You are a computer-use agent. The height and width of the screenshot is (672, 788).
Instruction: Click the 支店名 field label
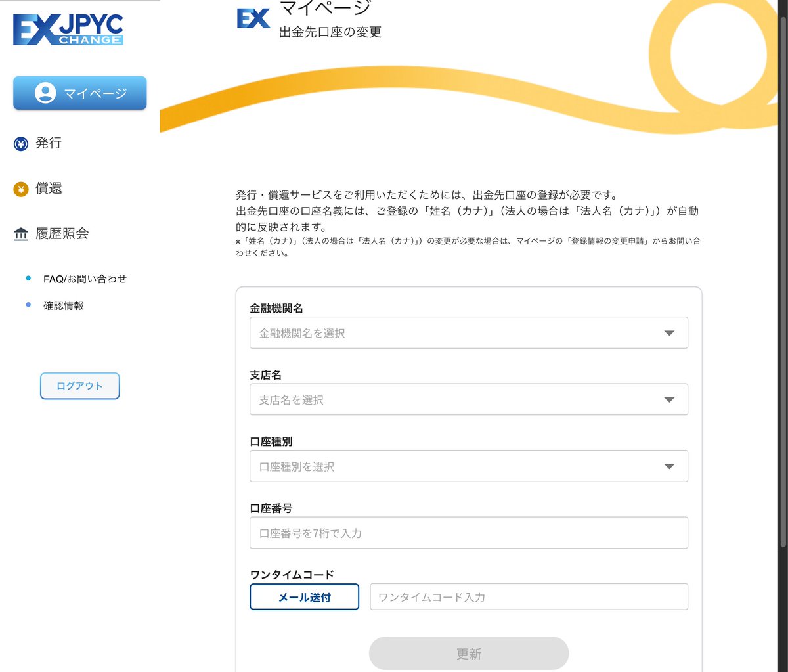[266, 375]
